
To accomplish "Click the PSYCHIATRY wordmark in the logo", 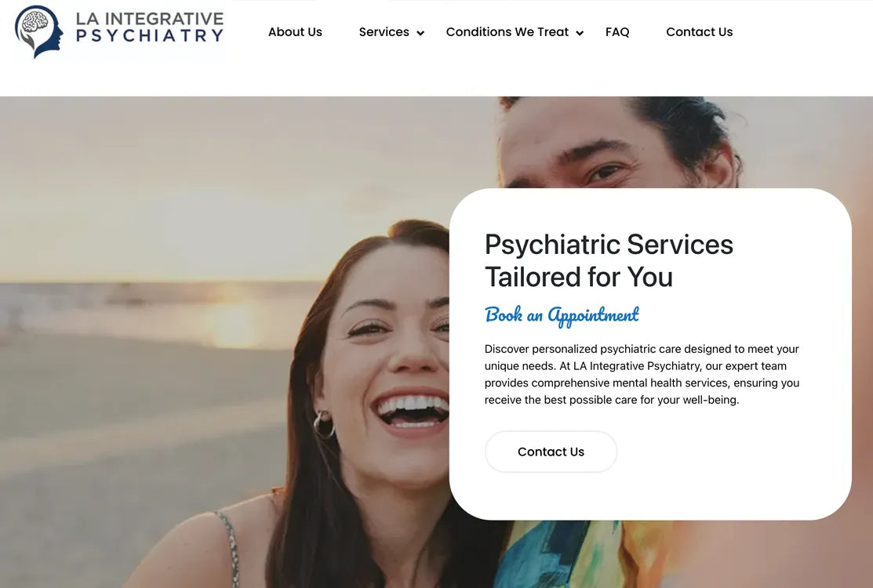I will (150, 36).
